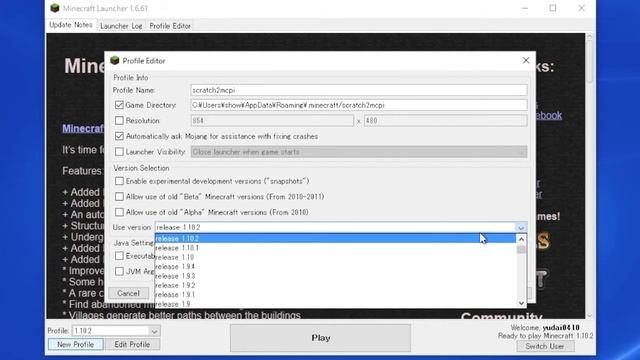The width and height of the screenshot is (640, 360).
Task: Click the resolution height field showing 480
Action: click(446, 121)
